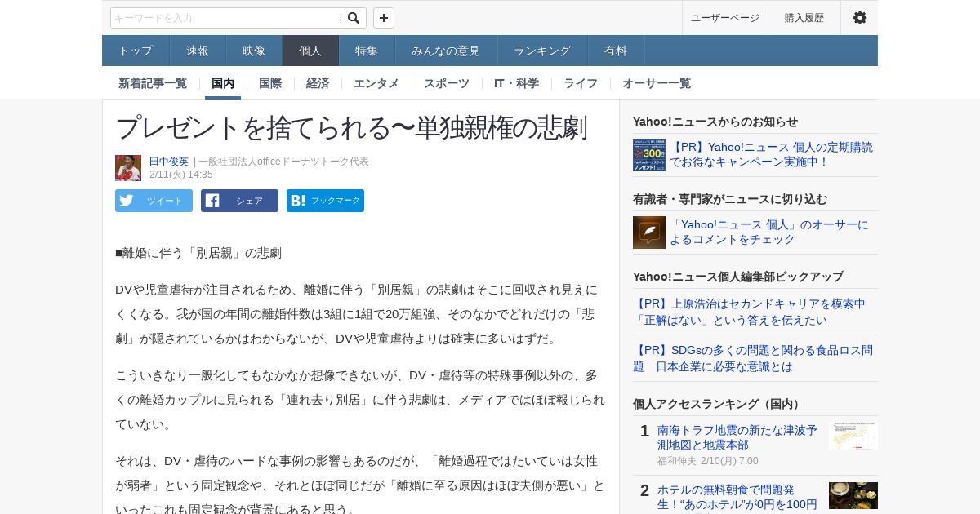Viewport: 980px width, 514px height.
Task: Open the settings gear icon
Action: click(x=859, y=18)
